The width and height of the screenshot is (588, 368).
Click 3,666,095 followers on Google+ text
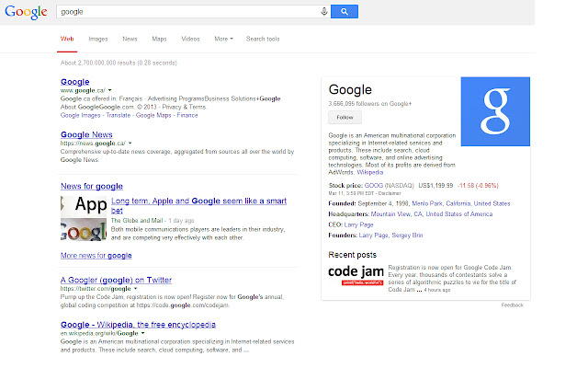point(369,104)
